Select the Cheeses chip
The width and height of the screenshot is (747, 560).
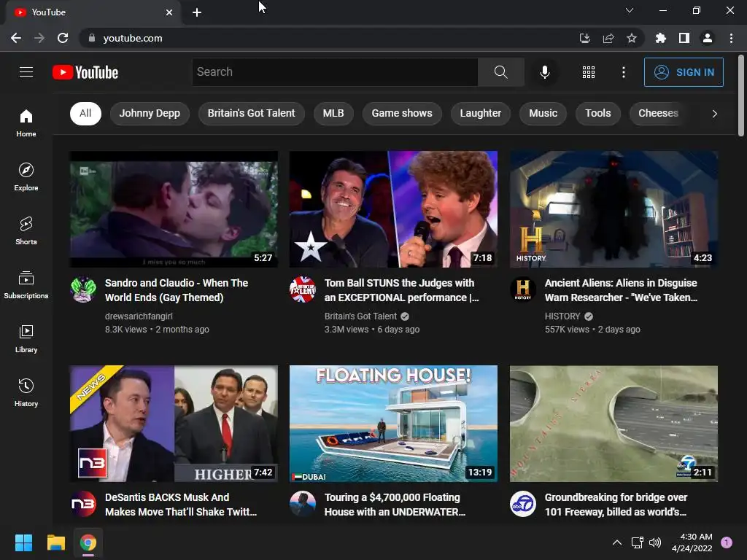[658, 113]
